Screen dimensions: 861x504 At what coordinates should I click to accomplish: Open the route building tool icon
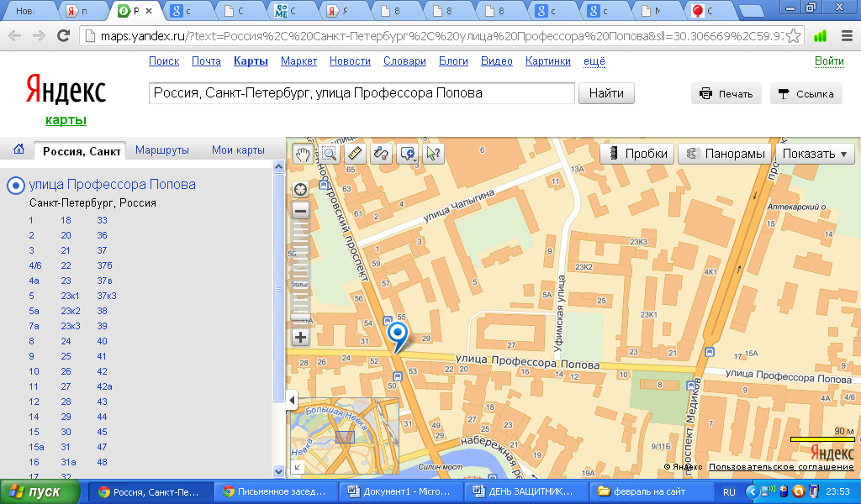point(381,154)
